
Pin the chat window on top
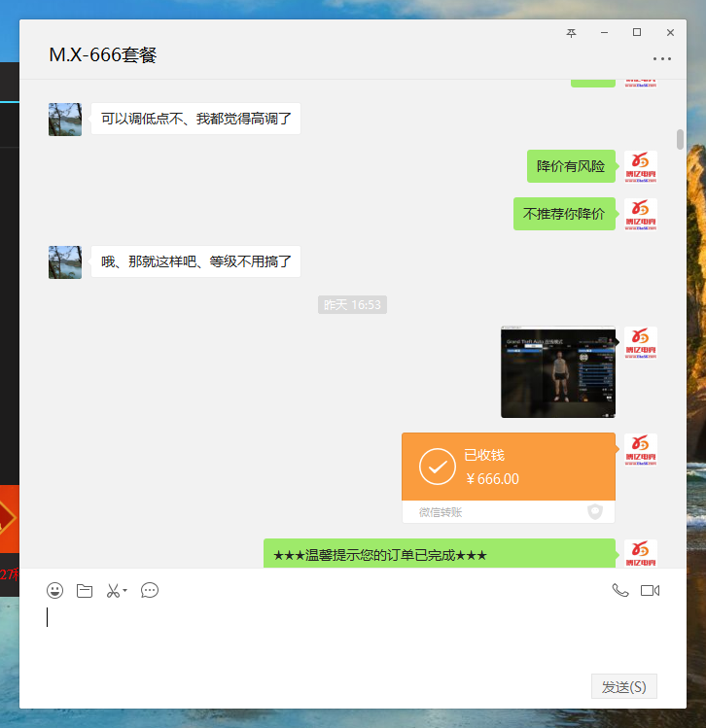pyautogui.click(x=571, y=32)
